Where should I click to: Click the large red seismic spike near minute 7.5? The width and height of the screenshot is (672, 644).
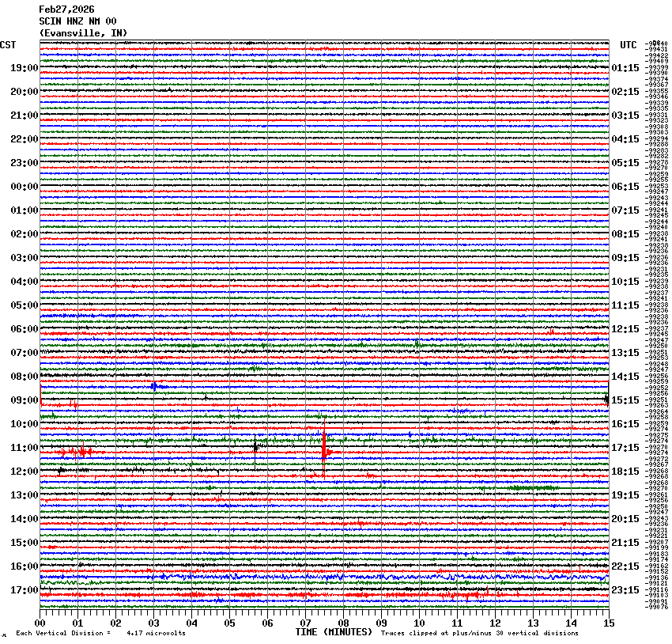point(324,452)
